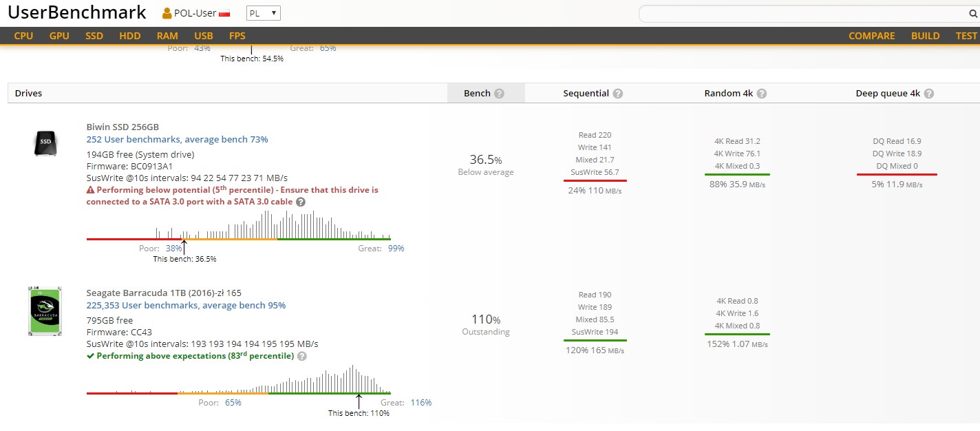Click help icon after 83rd percentile message

[302, 356]
